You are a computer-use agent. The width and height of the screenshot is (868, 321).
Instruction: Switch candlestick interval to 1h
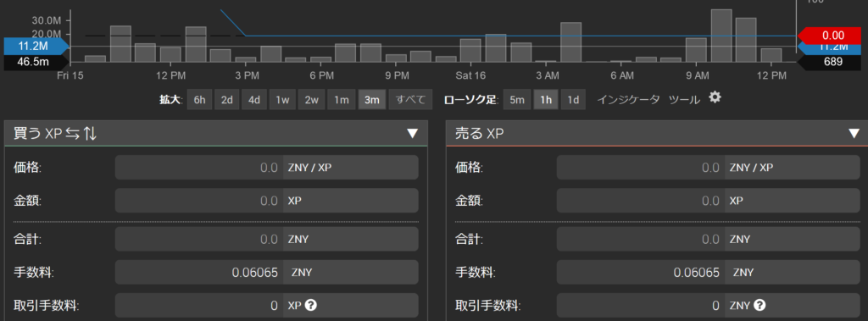pyautogui.click(x=546, y=100)
